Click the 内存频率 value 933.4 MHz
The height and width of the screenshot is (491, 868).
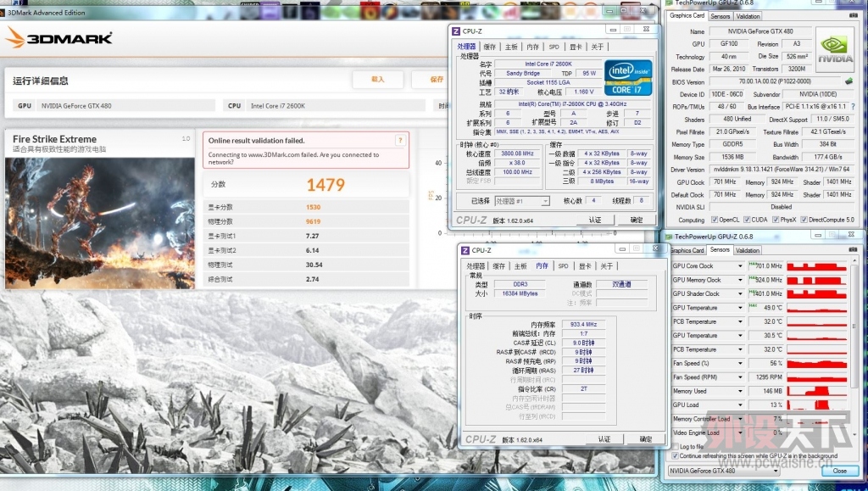tap(583, 325)
